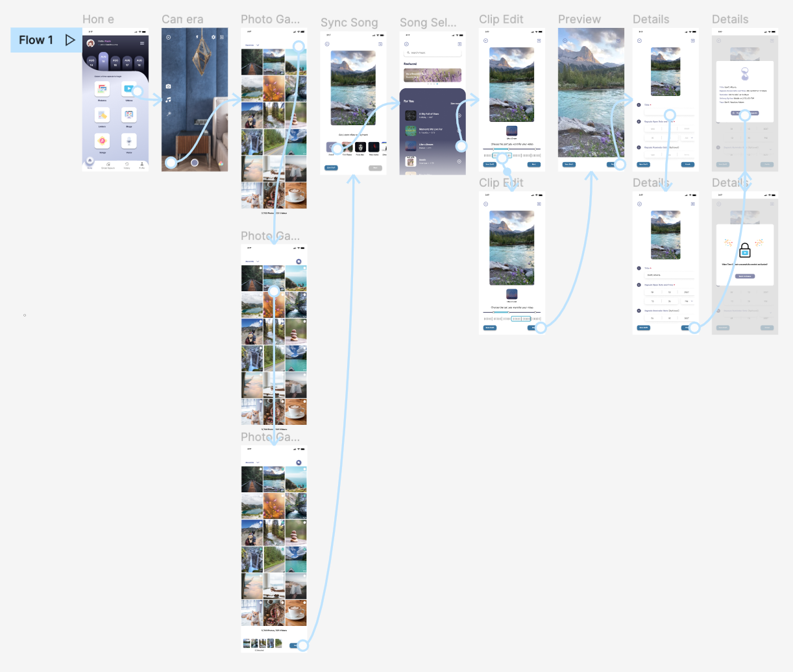Open the PM dropdown in bottom-left Details frame
Viewport: 793px width, 672px height.
688,301
